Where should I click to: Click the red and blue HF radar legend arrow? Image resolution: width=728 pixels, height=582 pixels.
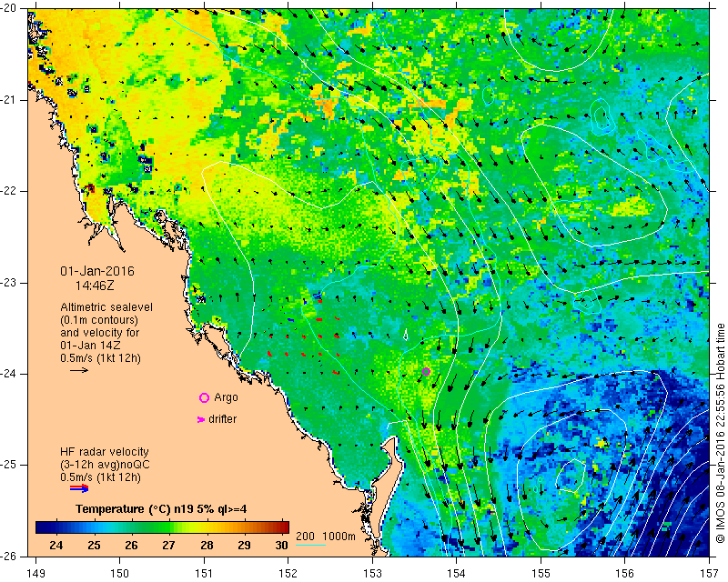click(79, 488)
